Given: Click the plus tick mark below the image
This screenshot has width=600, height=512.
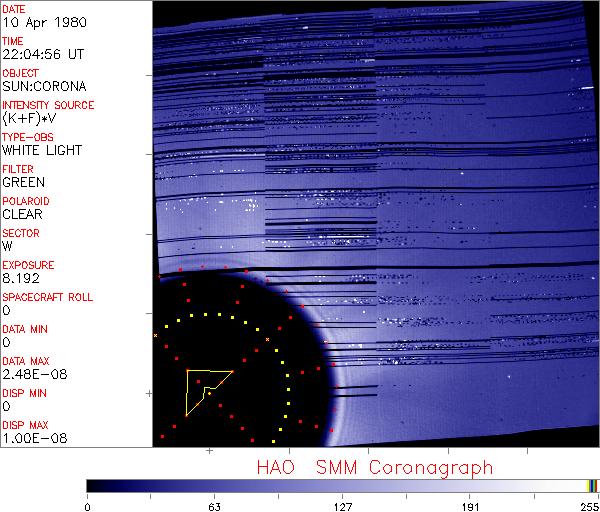Looking at the screenshot, I should (210, 452).
